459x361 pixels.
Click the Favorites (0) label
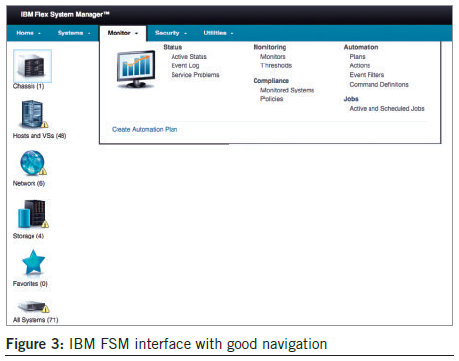(x=30, y=284)
